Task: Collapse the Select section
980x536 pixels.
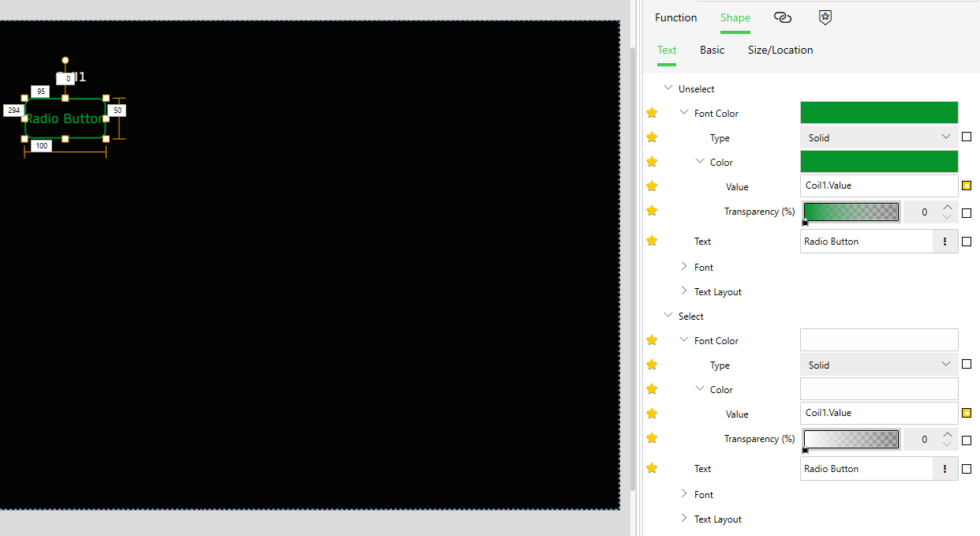Action: (668, 316)
